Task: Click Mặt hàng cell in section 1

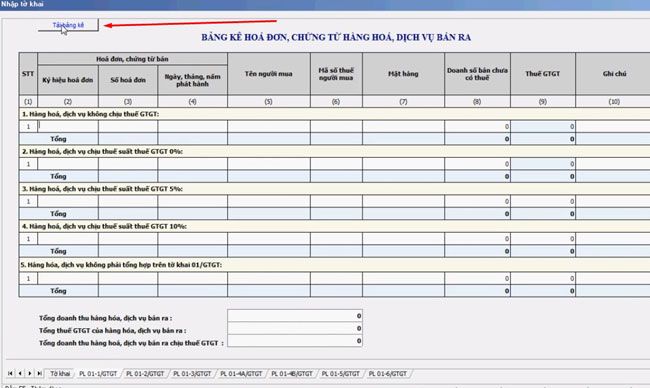Action: (x=403, y=126)
